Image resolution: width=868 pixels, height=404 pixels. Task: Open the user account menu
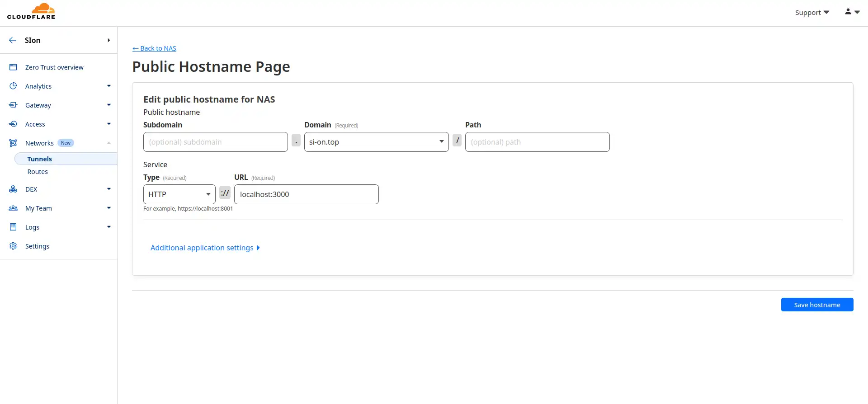(x=852, y=12)
